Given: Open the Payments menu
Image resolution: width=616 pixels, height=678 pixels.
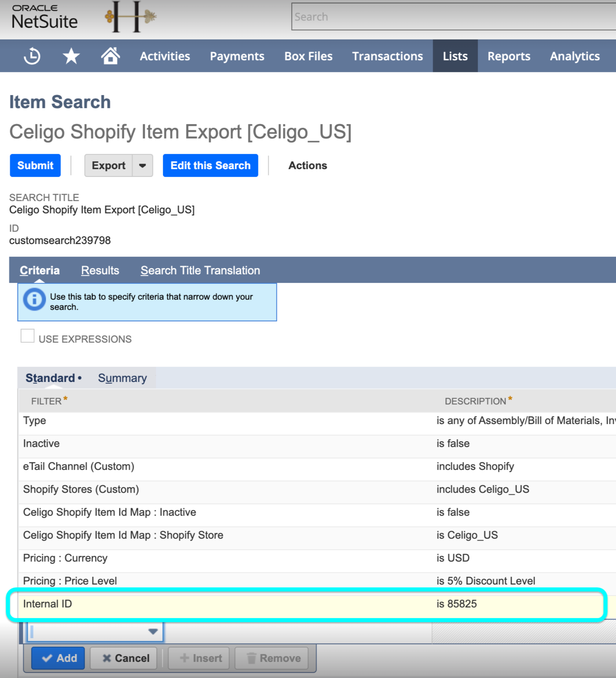Looking at the screenshot, I should 237,56.
